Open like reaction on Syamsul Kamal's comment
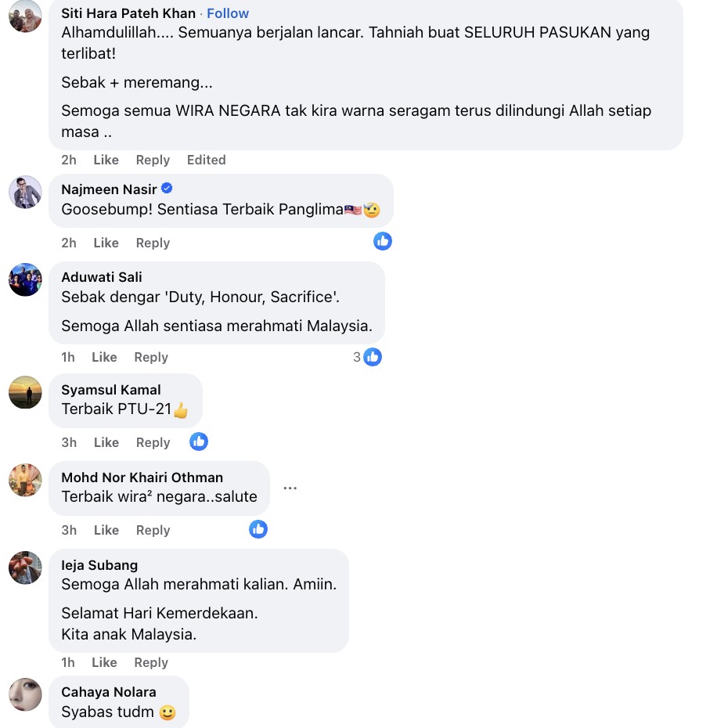Image resolution: width=717 pixels, height=728 pixels. [x=199, y=442]
